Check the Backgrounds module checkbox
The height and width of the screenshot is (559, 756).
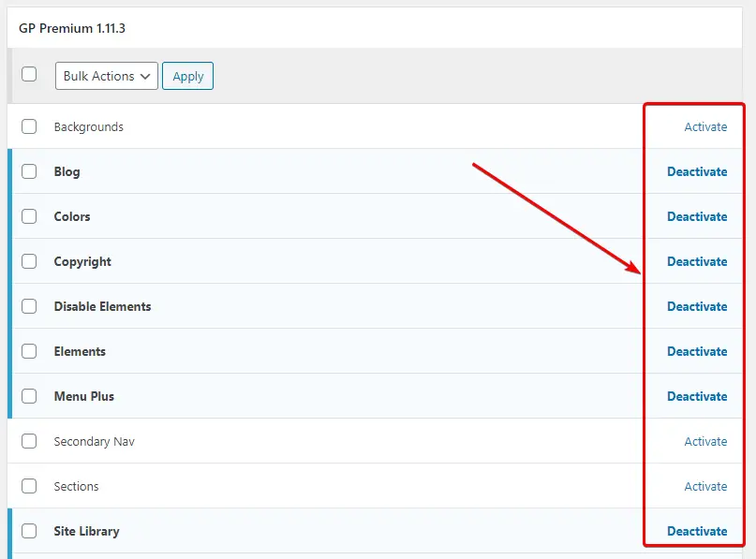point(29,126)
